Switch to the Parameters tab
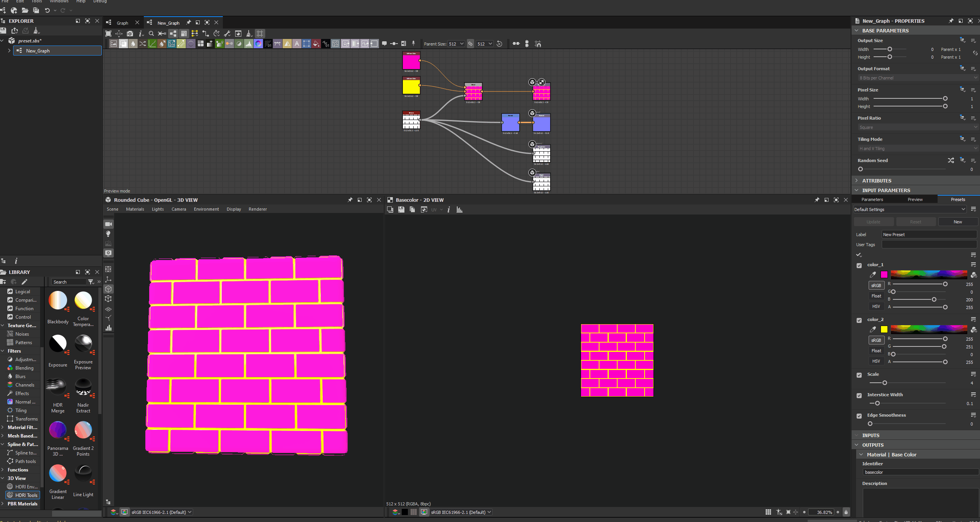Screen dimensions: 980x522 pyautogui.click(x=872, y=199)
